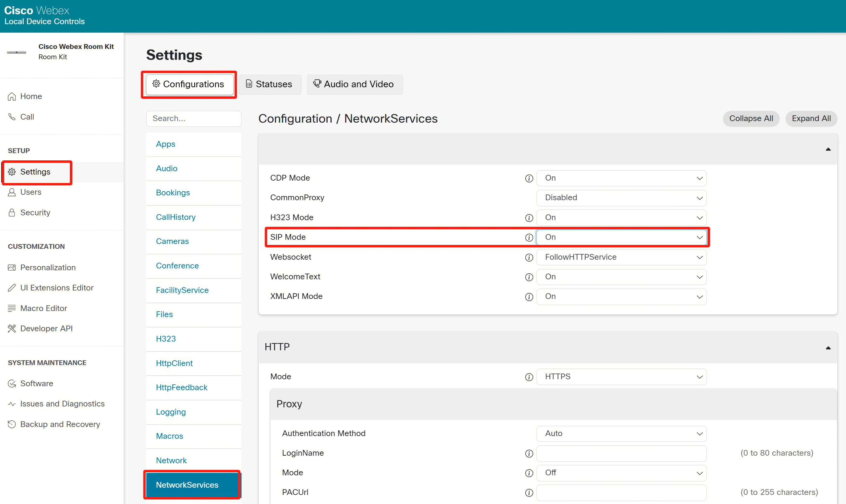Screen dimensions: 846x504
Task: Open the Bookings configuration category
Action: pyautogui.click(x=194, y=193)
